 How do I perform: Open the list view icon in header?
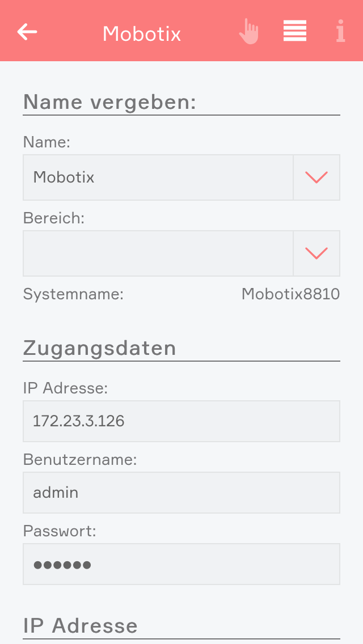tap(295, 31)
